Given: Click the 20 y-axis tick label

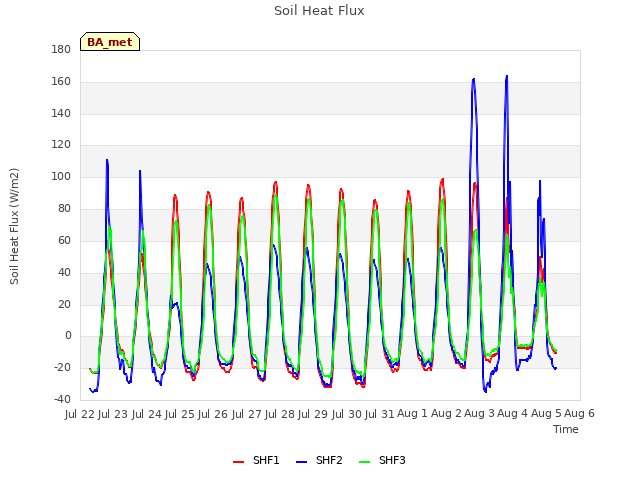Looking at the screenshot, I should [64, 304].
